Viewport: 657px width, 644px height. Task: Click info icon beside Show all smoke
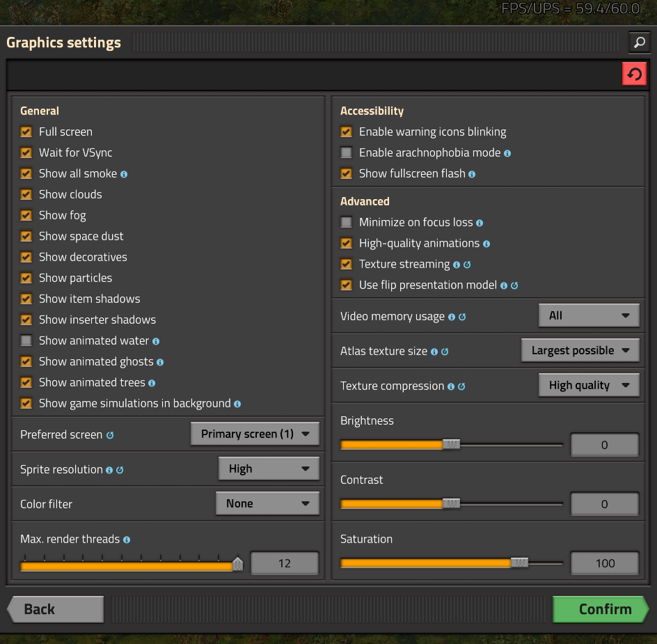point(124,175)
